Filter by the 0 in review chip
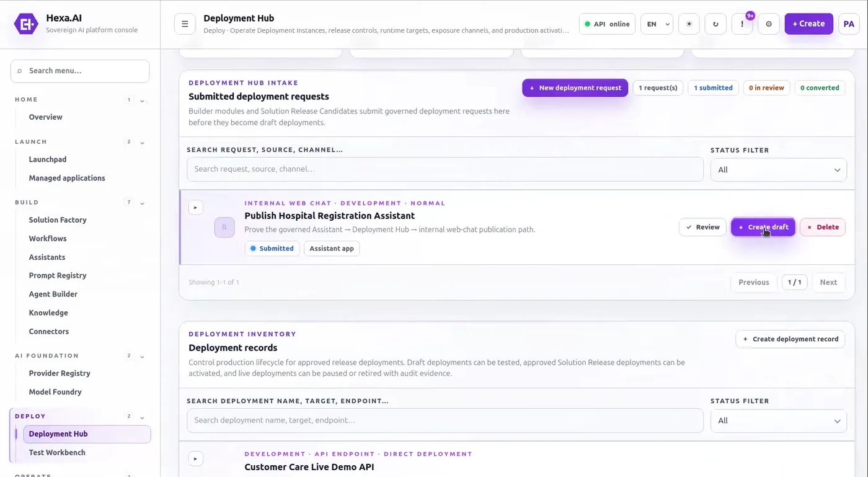868x477 pixels. 766,87
